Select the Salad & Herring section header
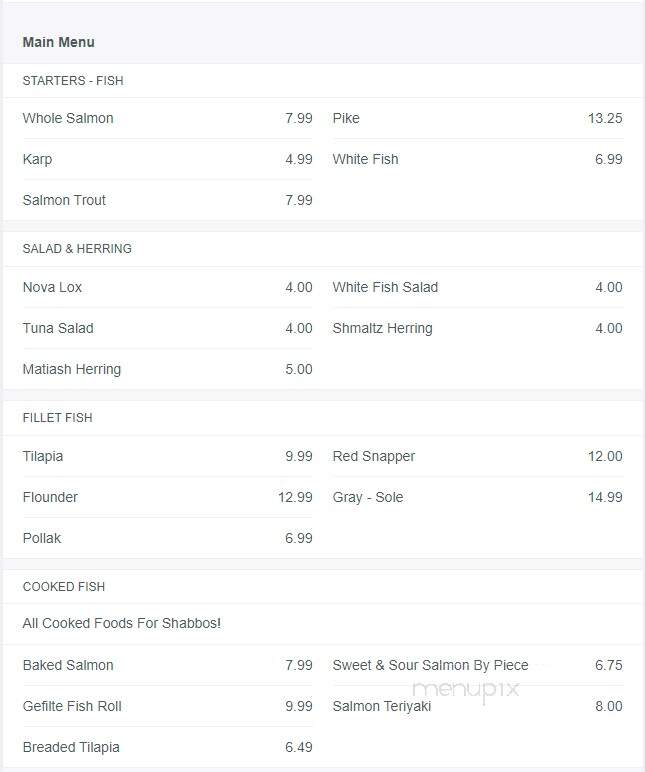 coord(77,249)
